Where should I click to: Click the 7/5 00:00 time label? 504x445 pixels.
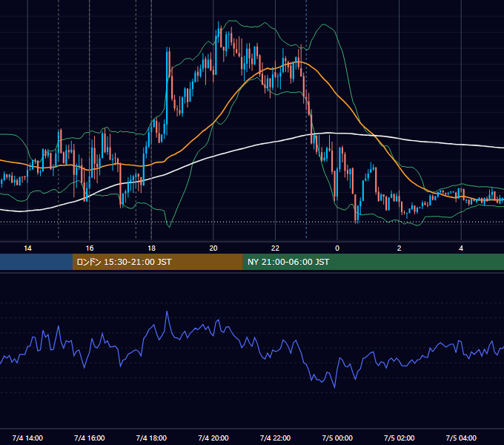click(337, 438)
